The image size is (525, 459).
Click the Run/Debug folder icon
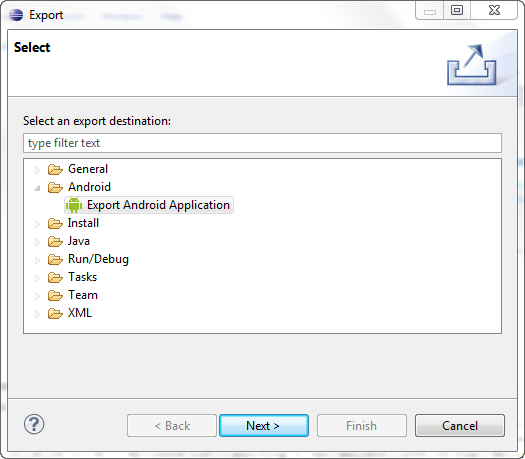[55, 259]
